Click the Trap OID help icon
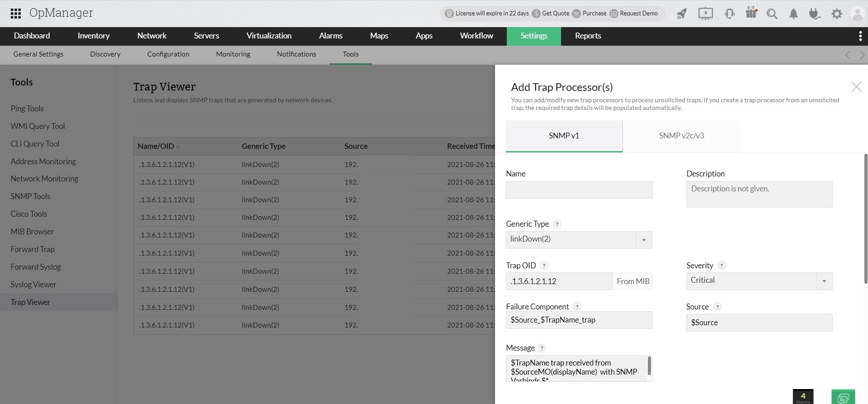 point(544,266)
